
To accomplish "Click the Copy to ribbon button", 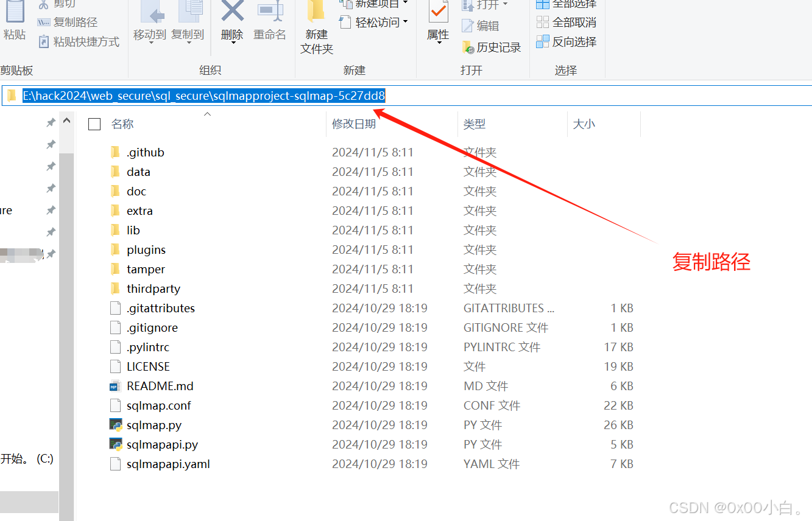I will (x=188, y=22).
